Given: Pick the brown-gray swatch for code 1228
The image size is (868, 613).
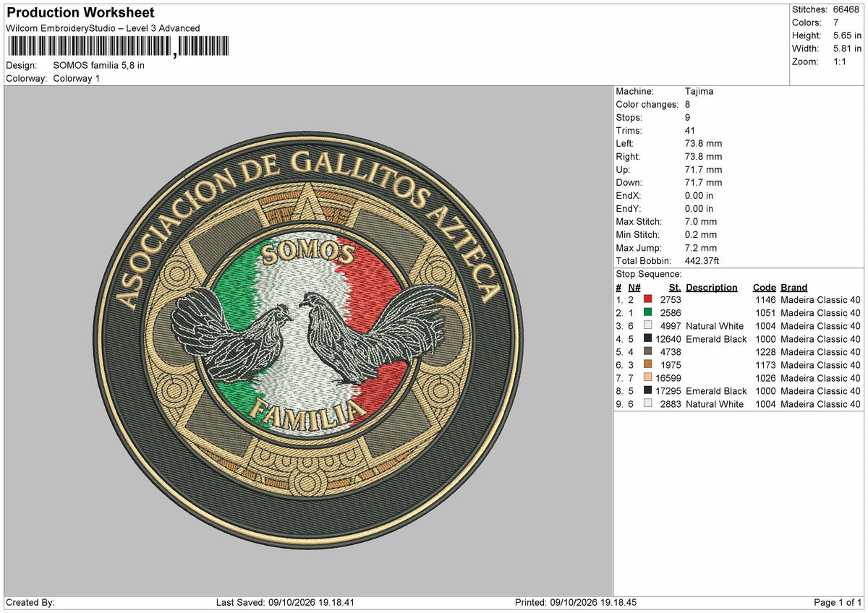Looking at the screenshot, I should [647, 352].
